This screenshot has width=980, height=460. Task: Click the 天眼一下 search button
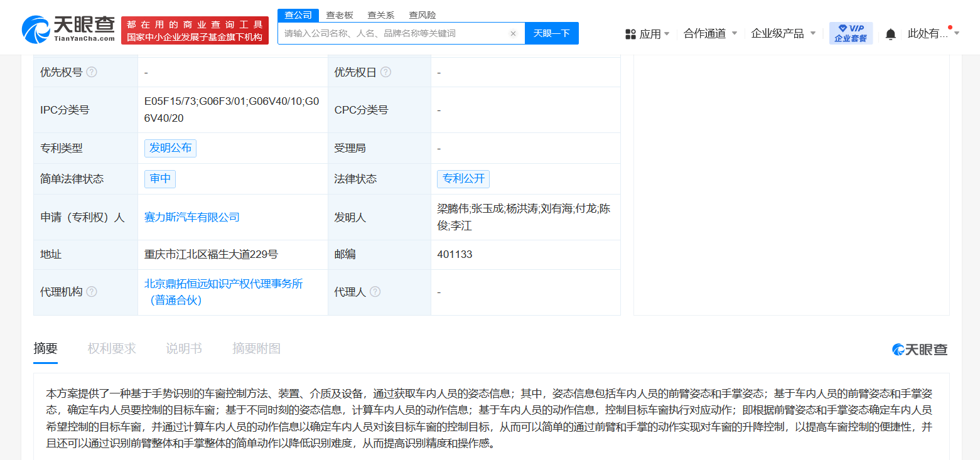pos(552,33)
